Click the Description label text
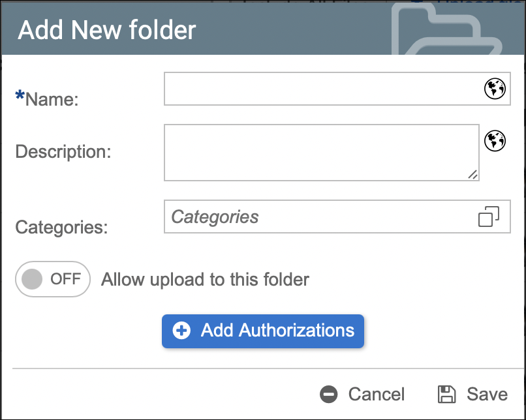526x420 pixels. (x=63, y=152)
